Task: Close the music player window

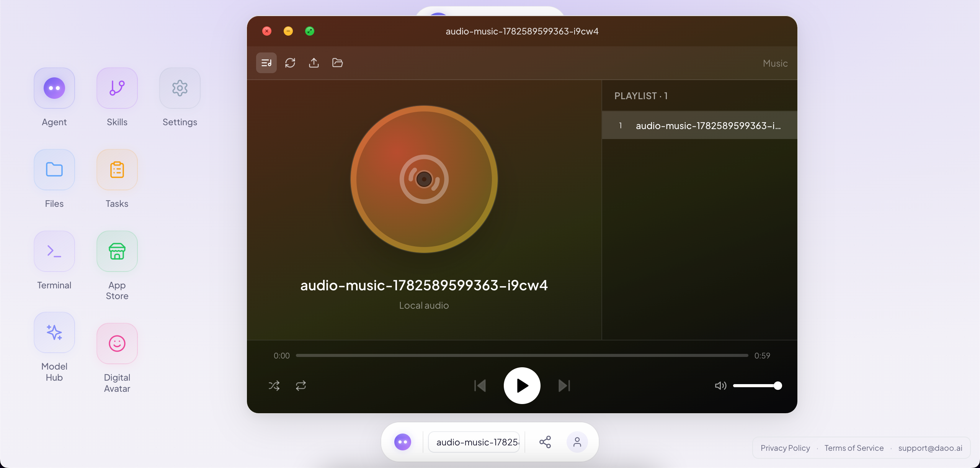Action: (x=267, y=31)
